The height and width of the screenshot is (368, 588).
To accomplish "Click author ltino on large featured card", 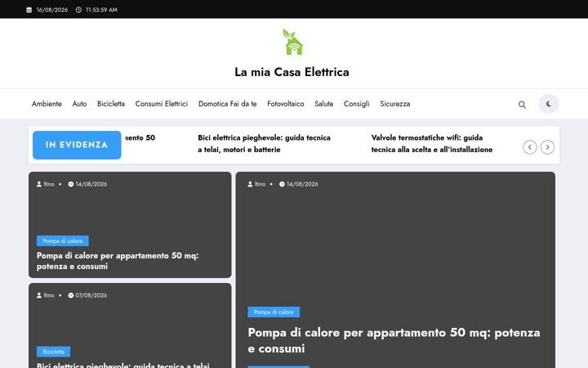I will 260,184.
